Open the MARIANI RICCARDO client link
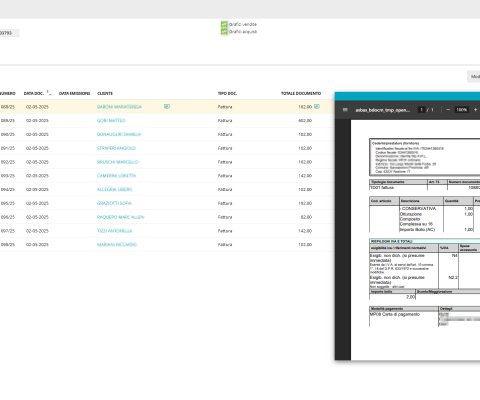This screenshot has height=400, width=480. [117, 244]
